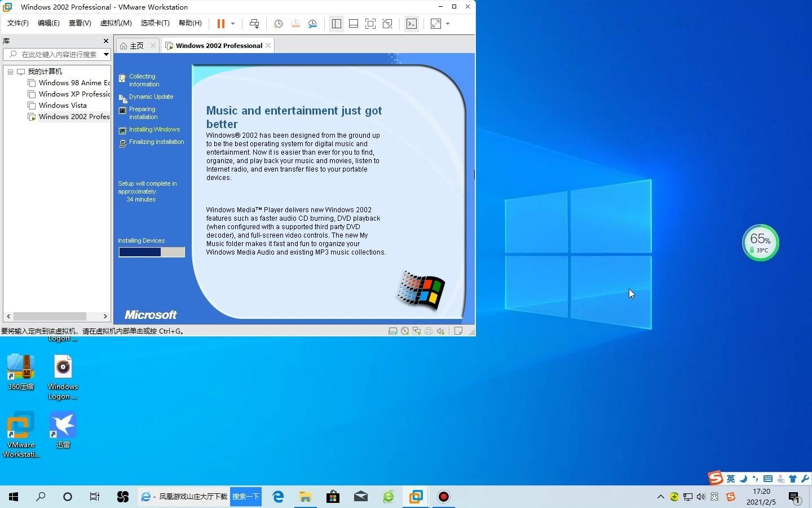Pause the virtual machine with the orange pause button
The width and height of the screenshot is (812, 508).
pyautogui.click(x=221, y=24)
